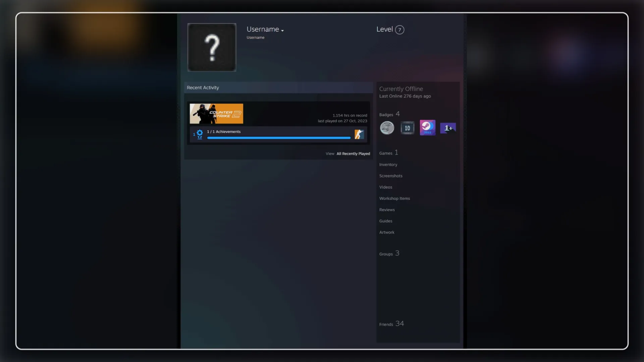Click 'Currently Offline' status text
Screen dimensions: 644x362
pyautogui.click(x=401, y=89)
